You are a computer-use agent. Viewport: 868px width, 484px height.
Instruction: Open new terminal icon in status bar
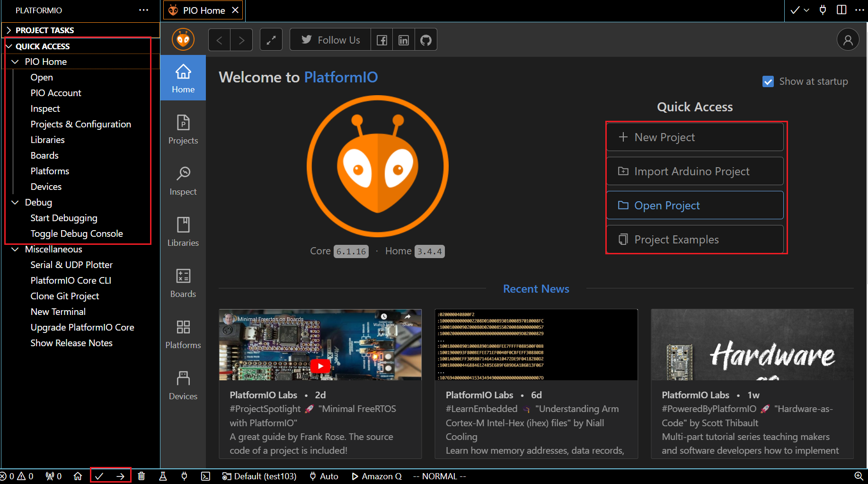[205, 476]
